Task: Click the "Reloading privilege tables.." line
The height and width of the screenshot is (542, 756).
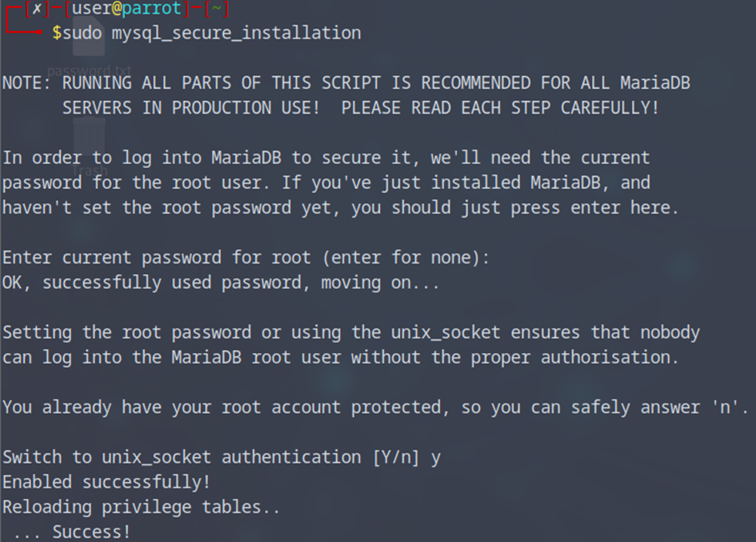Action: coord(142,507)
